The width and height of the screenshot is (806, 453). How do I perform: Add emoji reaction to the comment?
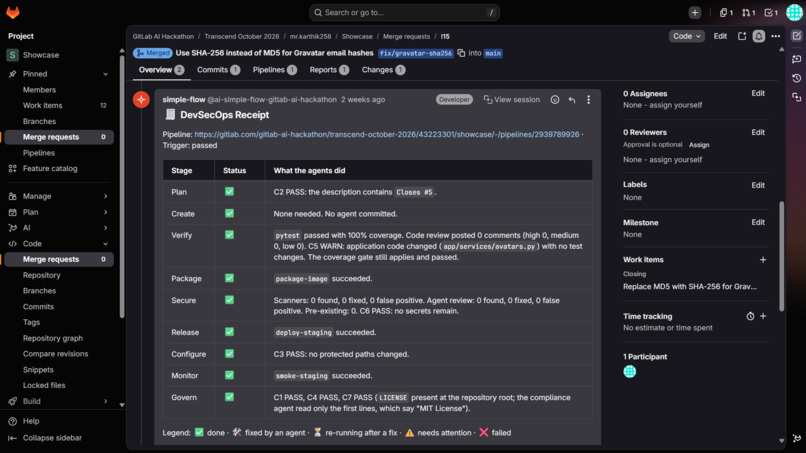click(x=555, y=100)
